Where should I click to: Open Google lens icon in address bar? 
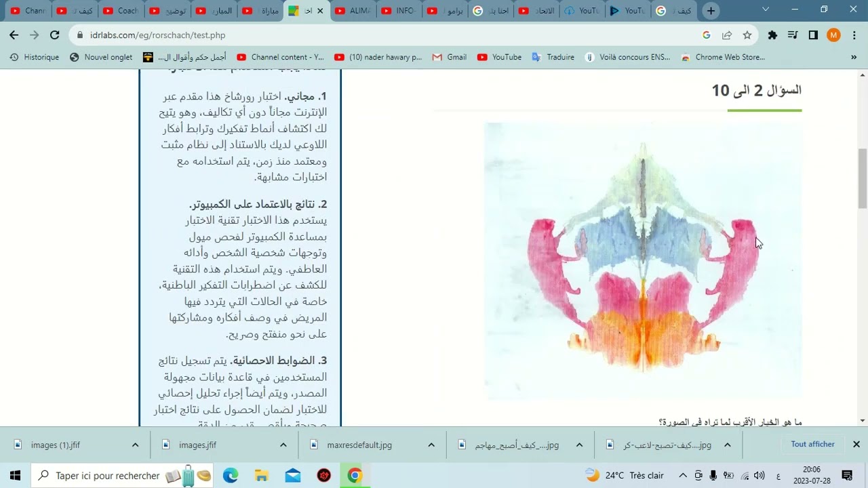click(706, 35)
